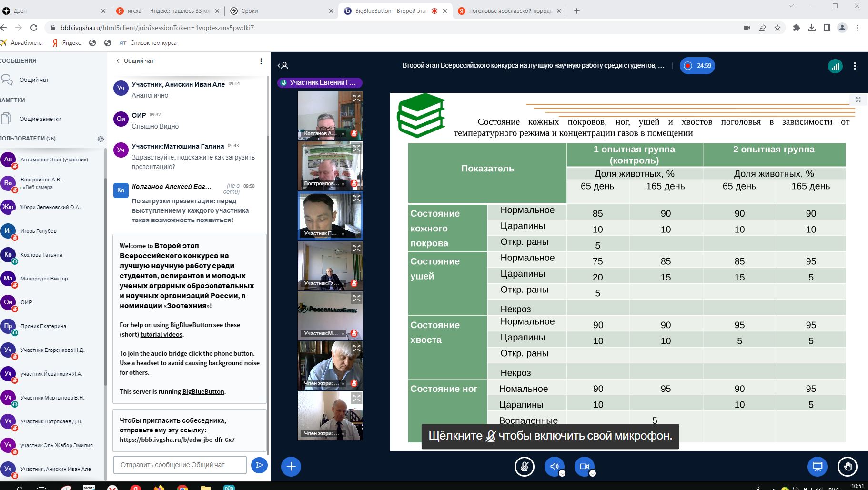The image size is (868, 490).
Task: Expand webcam options via its chevron
Action: tap(593, 474)
